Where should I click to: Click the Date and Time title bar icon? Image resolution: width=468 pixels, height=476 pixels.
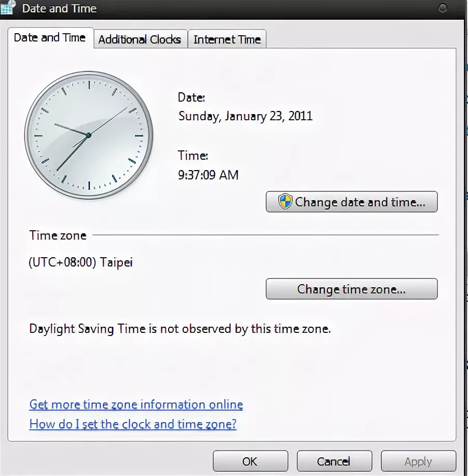tap(8, 7)
